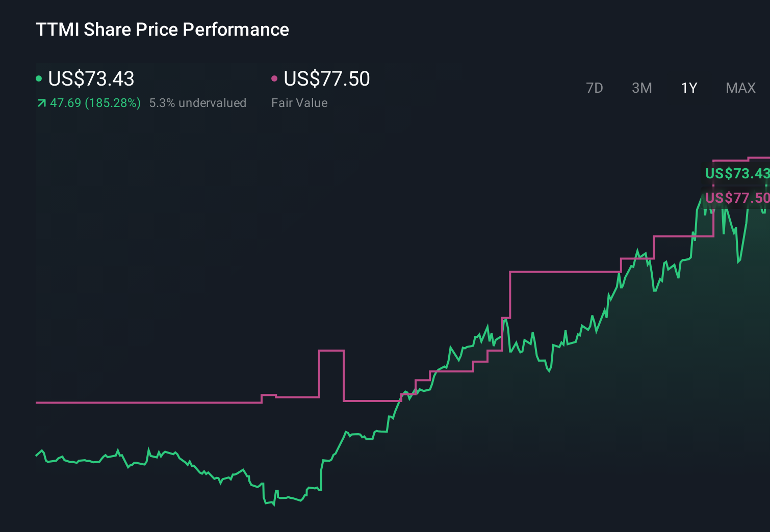
Task: Hide the green price line by clicking its legend
Action: click(91, 79)
